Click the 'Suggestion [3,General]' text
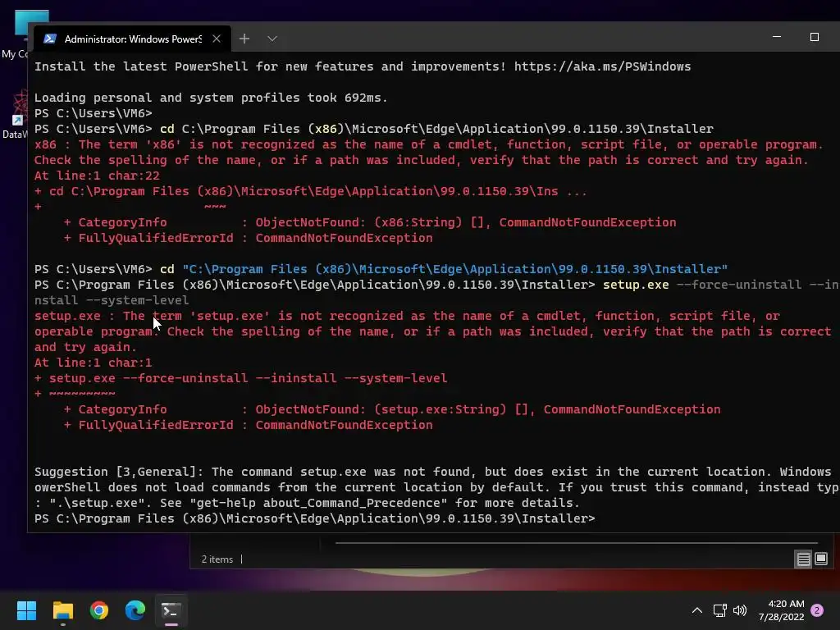Screen dimensions: 840x630 point(116,472)
